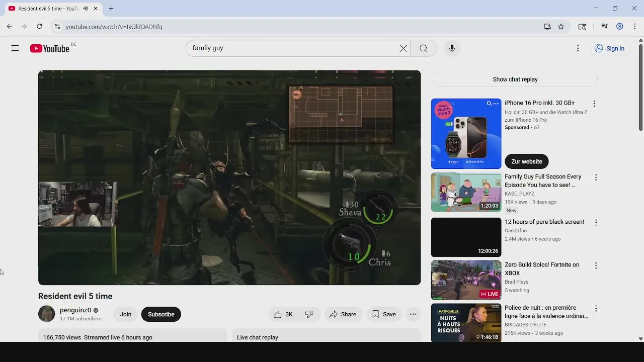Install app icon in address bar
Viewport: 644px width, 362px height.
[x=547, y=27]
